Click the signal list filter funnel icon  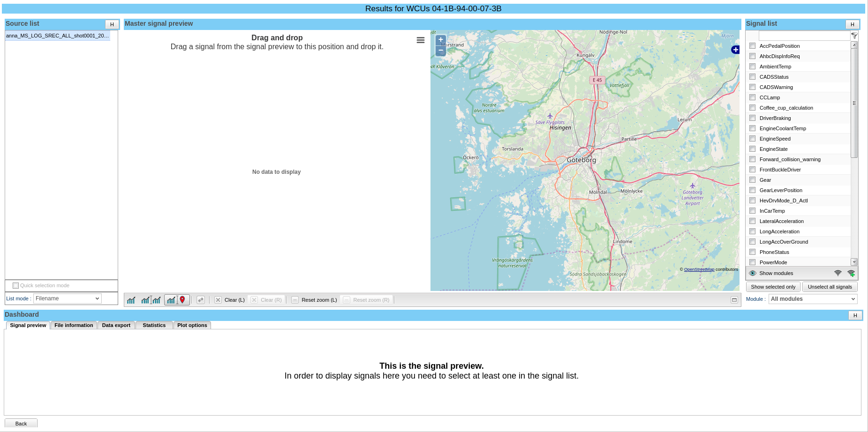pos(854,36)
